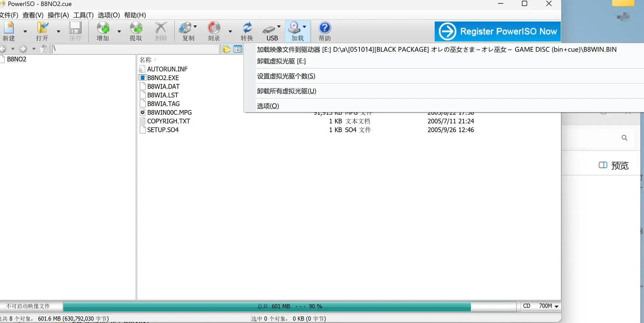Open the 查看(V) menu
The height and width of the screenshot is (323, 644).
pyautogui.click(x=33, y=15)
